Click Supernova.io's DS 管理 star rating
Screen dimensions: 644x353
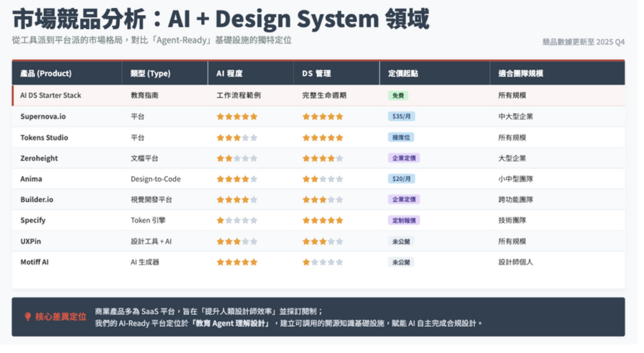[323, 117]
